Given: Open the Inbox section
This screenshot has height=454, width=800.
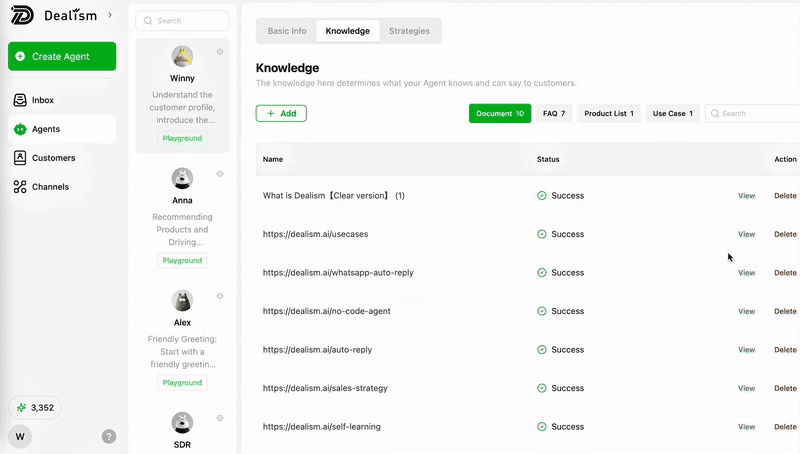Looking at the screenshot, I should click(62, 100).
